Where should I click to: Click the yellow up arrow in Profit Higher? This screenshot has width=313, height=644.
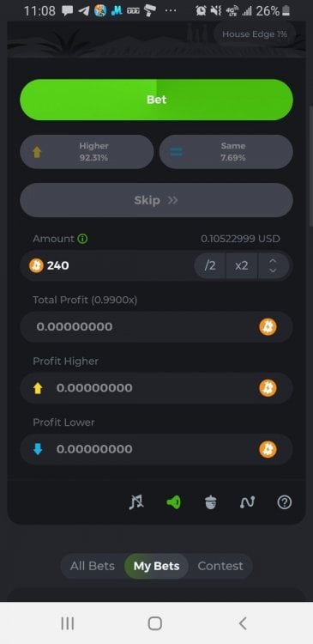(x=38, y=388)
